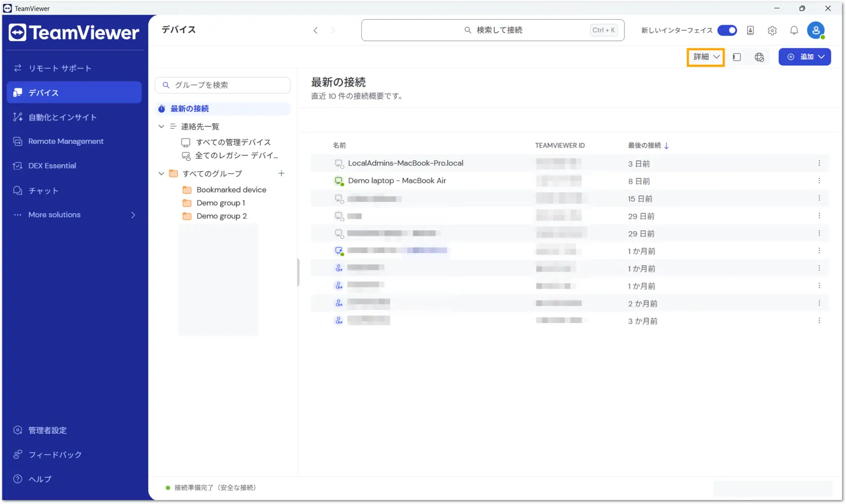The image size is (846, 504).
Task: Sort by 名前 column header
Action: [x=340, y=145]
